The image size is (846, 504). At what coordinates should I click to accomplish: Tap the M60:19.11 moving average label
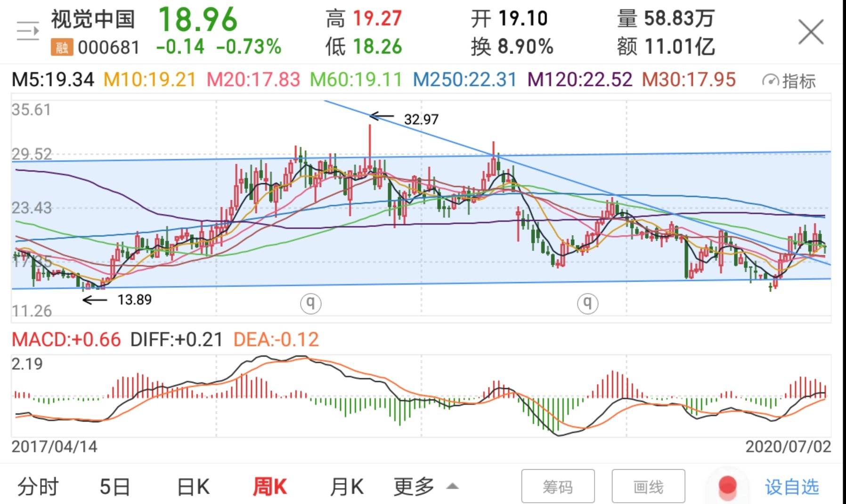[356, 80]
